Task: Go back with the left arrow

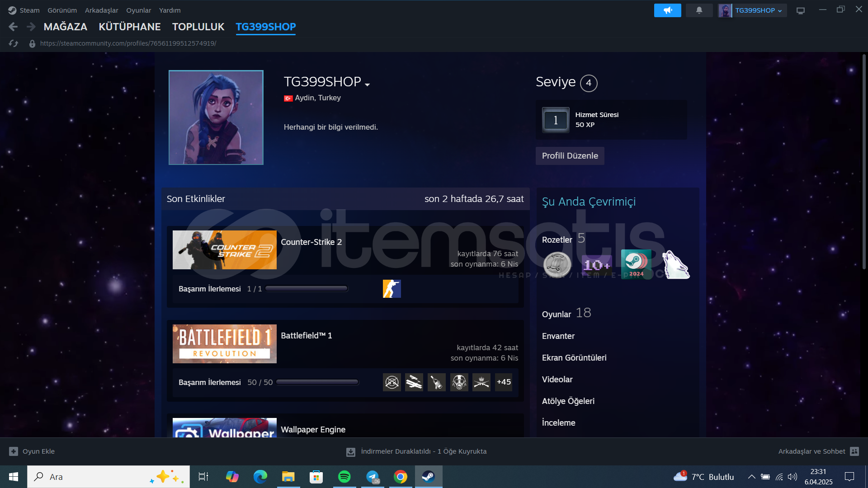Action: pyautogui.click(x=13, y=27)
